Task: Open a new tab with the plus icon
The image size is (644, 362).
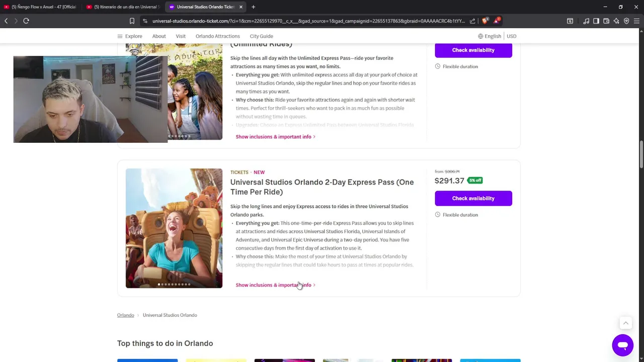Action: pos(253,7)
